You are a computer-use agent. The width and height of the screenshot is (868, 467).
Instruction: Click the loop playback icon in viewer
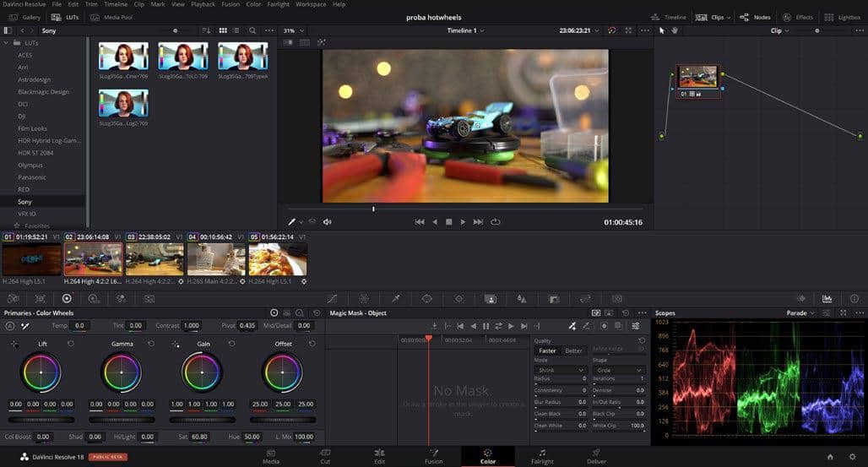click(x=496, y=222)
